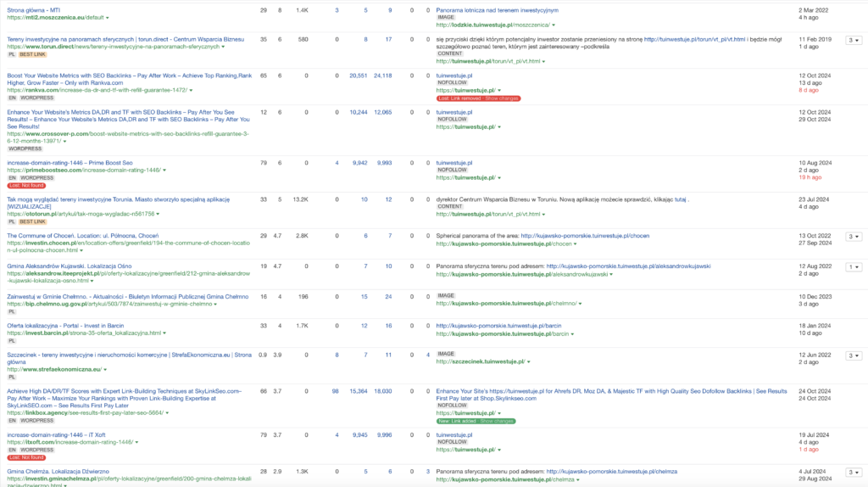Image resolution: width=868 pixels, height=487 pixels.
Task: Click the 15,364 value in linkbox.agency row
Action: coord(358,391)
